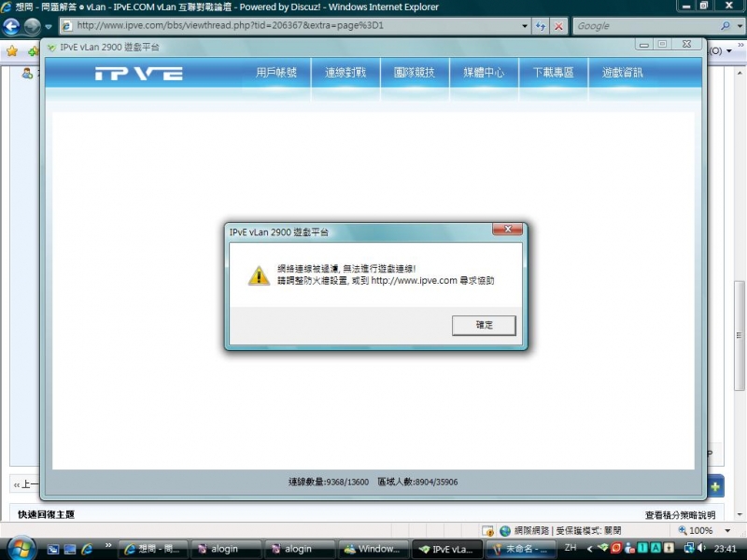Confirm the dialog by clicking 確定
Viewport: 747px width, 560px height.
point(484,325)
